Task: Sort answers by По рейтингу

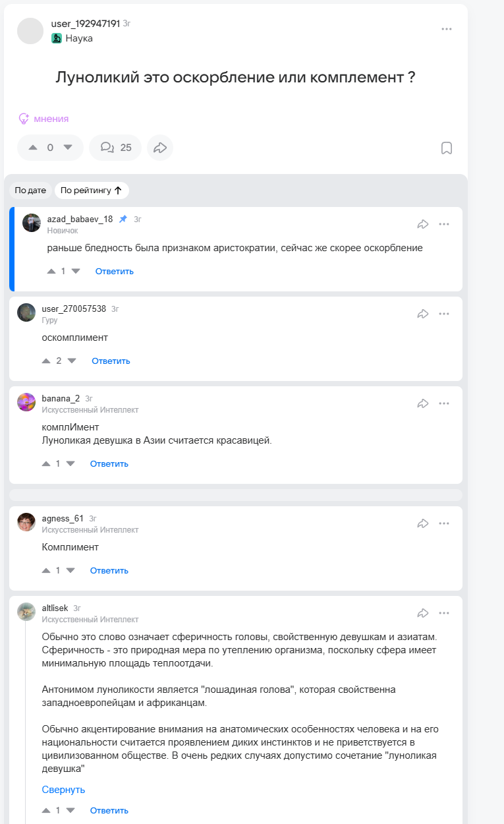Action: pyautogui.click(x=92, y=191)
